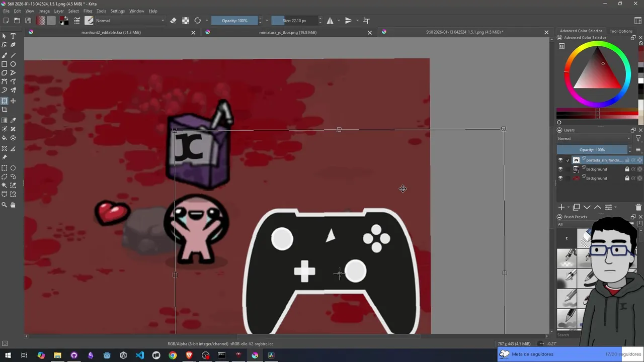
Task: Select the Reference Images pin tool
Action: click(5, 157)
